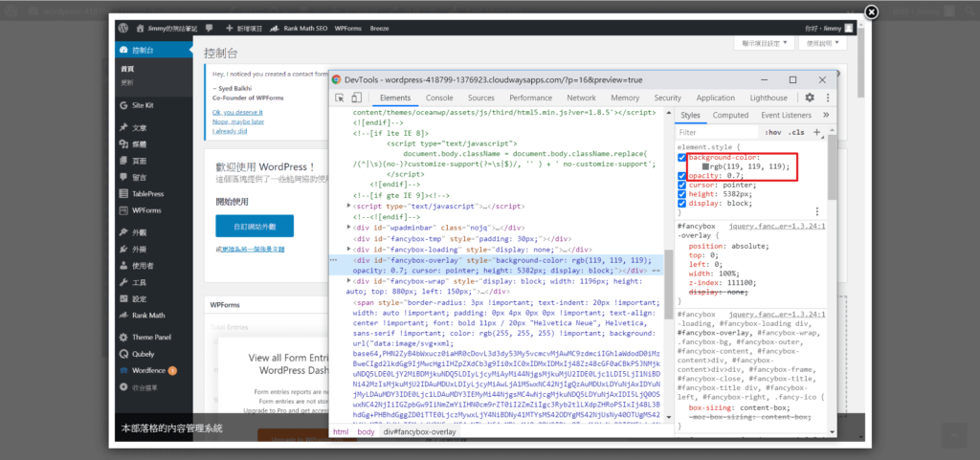This screenshot has height=460, width=980.
Task: Uncheck the cursor: pointer property checkbox
Action: [x=681, y=186]
